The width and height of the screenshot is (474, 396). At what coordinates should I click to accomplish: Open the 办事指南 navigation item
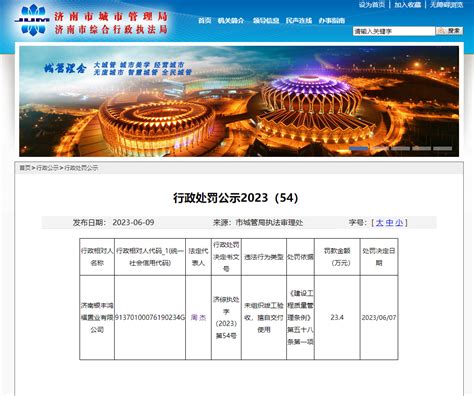coord(332,21)
